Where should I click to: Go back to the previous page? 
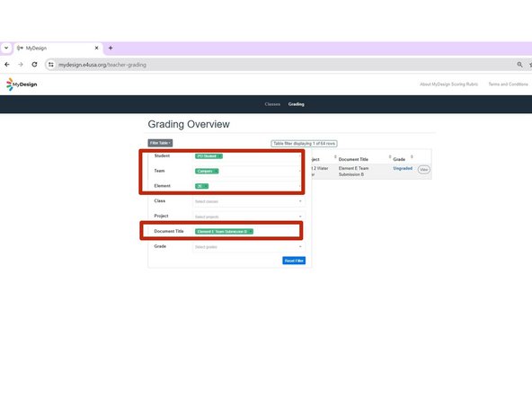[x=7, y=65]
